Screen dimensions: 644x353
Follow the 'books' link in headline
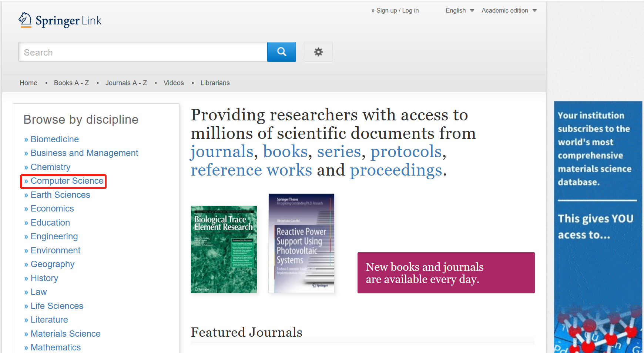(285, 152)
